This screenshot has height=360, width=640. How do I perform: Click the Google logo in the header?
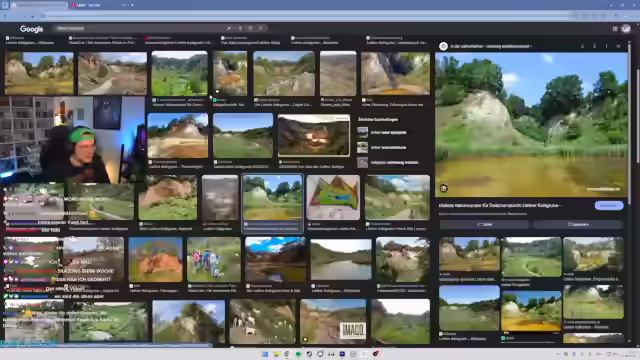coord(31,29)
